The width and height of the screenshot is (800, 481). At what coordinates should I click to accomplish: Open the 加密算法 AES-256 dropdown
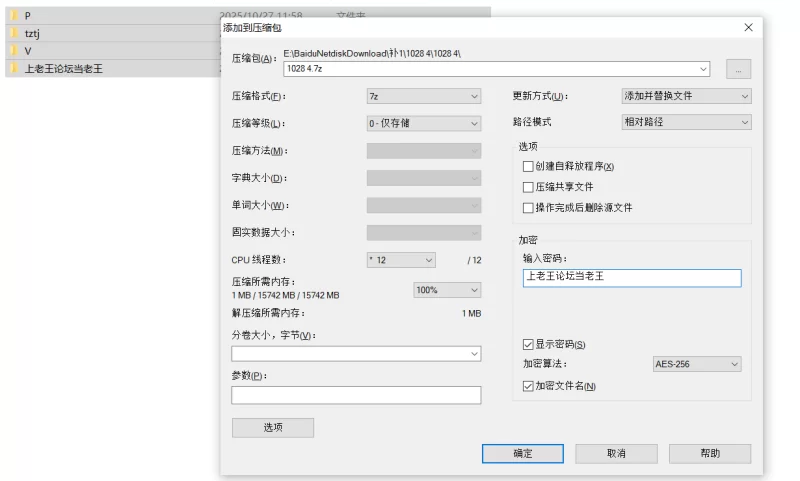(x=697, y=364)
